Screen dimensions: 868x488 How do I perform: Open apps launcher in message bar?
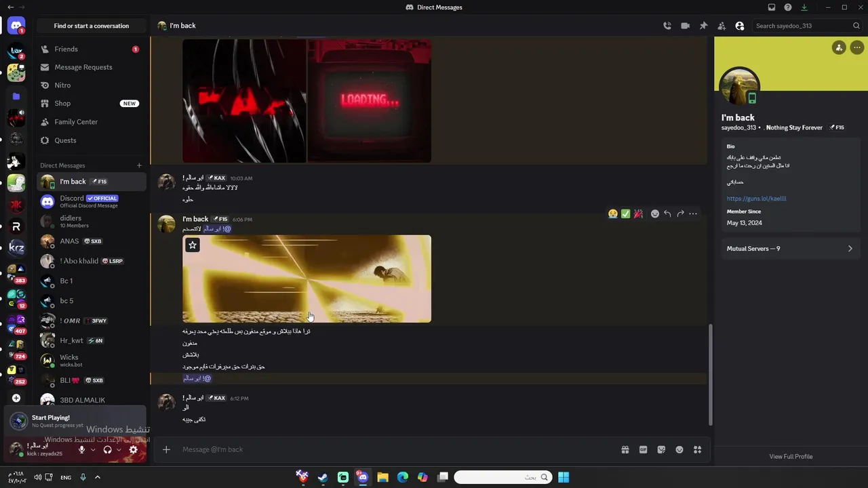tap(697, 449)
